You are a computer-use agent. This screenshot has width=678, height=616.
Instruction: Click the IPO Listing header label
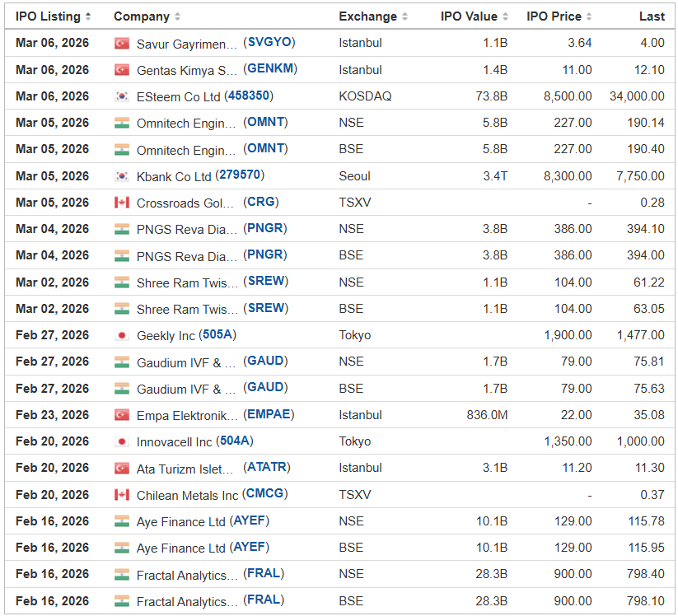coord(48,16)
